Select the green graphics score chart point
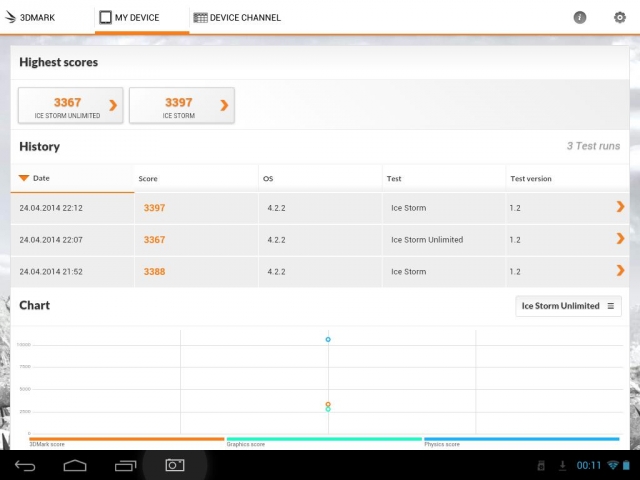The width and height of the screenshot is (640, 480). (x=328, y=409)
